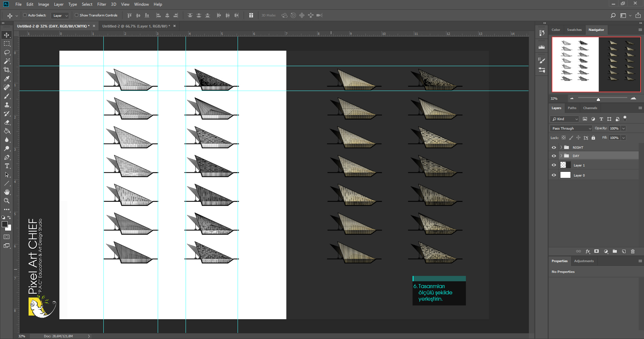Expand the DAY layer group
Viewport: 644px width, 339px height.
tap(561, 156)
